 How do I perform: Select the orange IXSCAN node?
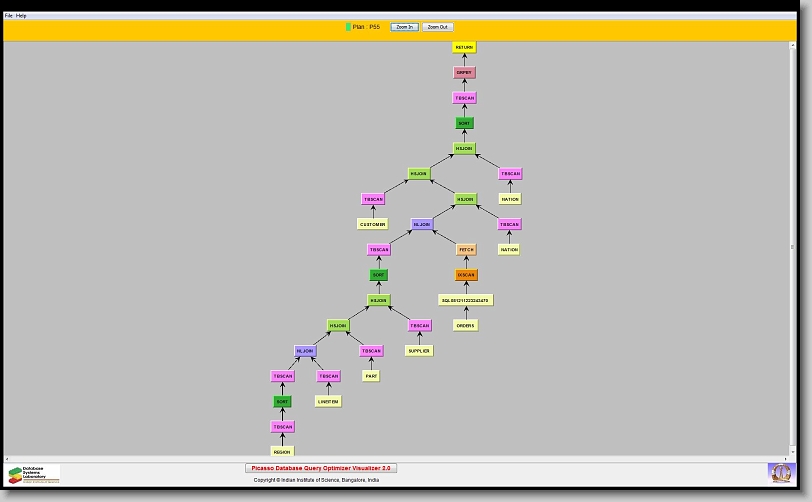pos(466,275)
